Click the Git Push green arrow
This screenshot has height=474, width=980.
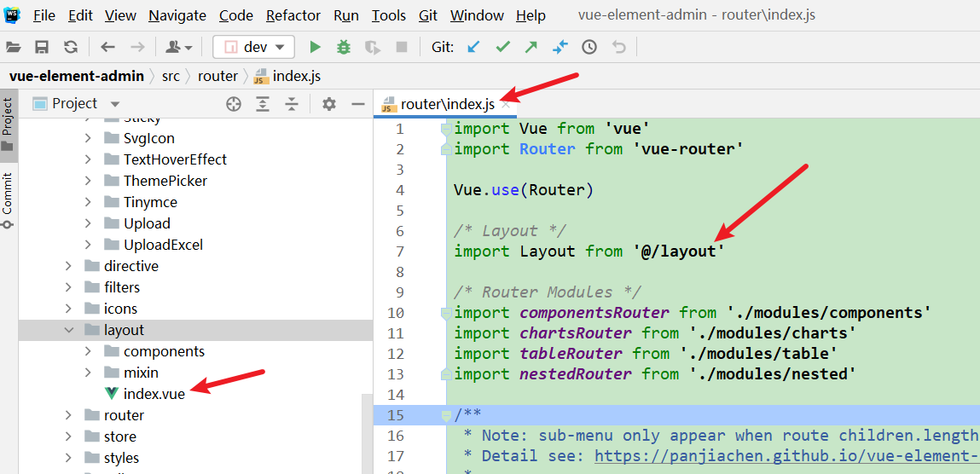531,47
